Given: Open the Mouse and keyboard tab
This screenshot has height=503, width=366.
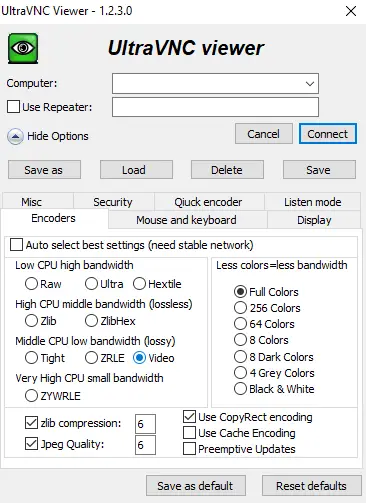Looking at the screenshot, I should pyautogui.click(x=187, y=220).
